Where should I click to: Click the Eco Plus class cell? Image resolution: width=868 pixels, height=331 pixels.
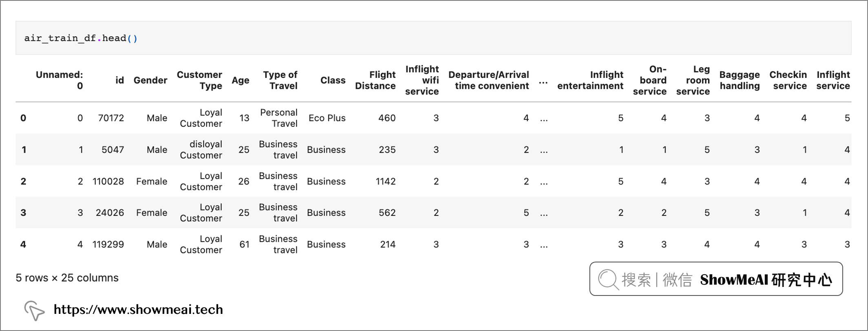tap(327, 118)
